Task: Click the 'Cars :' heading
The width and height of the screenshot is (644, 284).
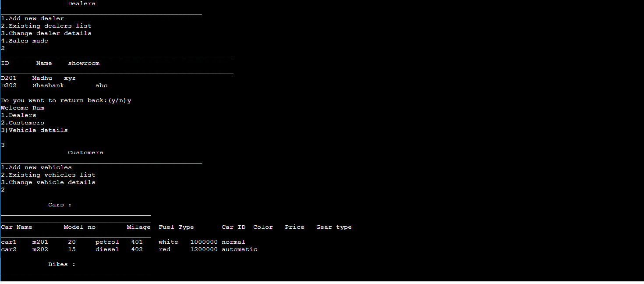Action: (60, 205)
